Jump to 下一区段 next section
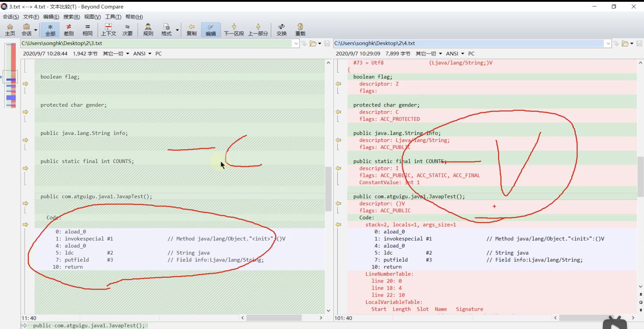This screenshot has width=644, height=329. 234,30
